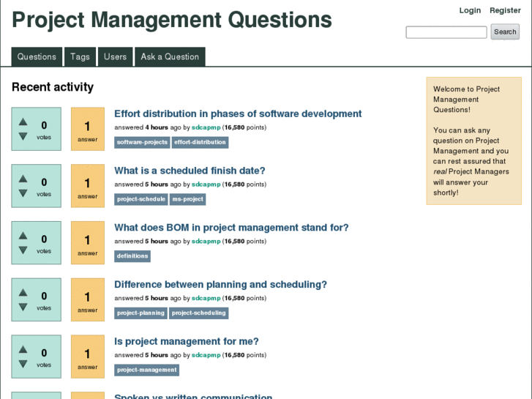Focus the search text field
Screen dimensions: 532x399
tap(446, 32)
